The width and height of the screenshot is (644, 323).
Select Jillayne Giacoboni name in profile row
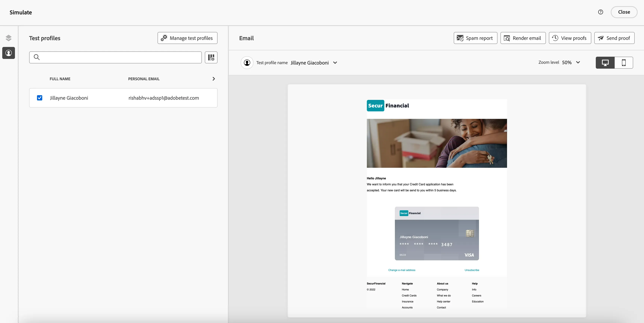(x=69, y=98)
